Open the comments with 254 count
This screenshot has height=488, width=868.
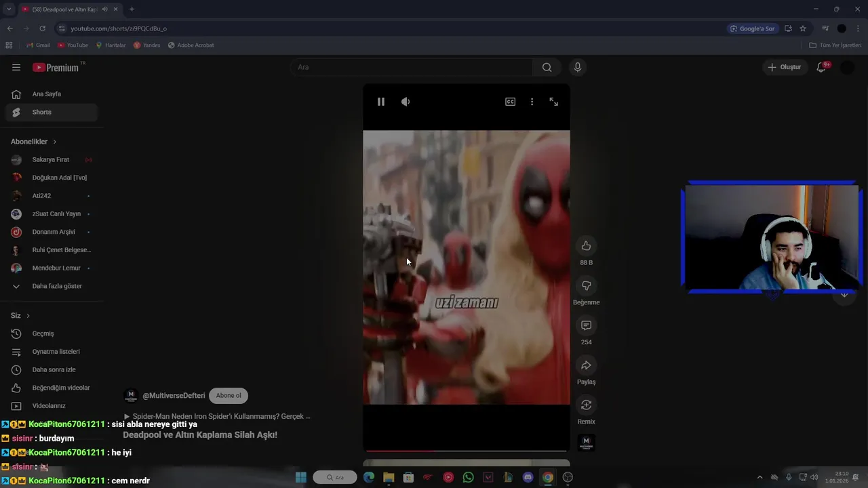pos(586,325)
